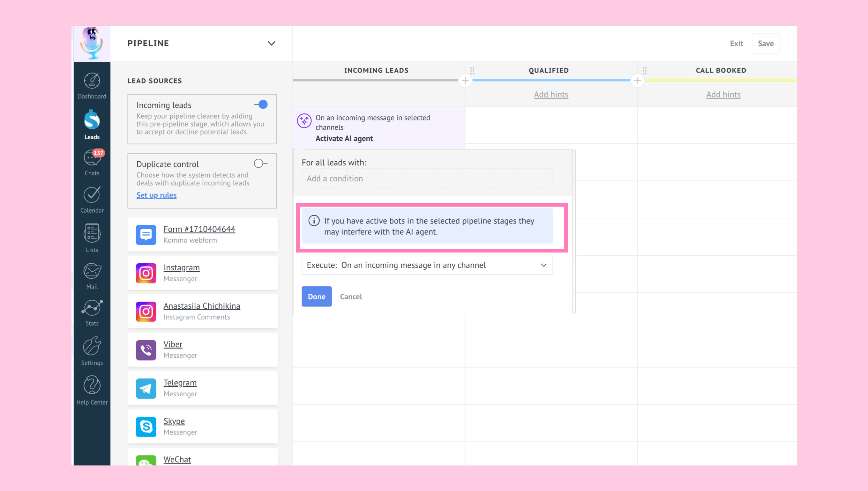868x491 pixels.
Task: Enable the Duplicate control toggle
Action: click(x=260, y=164)
